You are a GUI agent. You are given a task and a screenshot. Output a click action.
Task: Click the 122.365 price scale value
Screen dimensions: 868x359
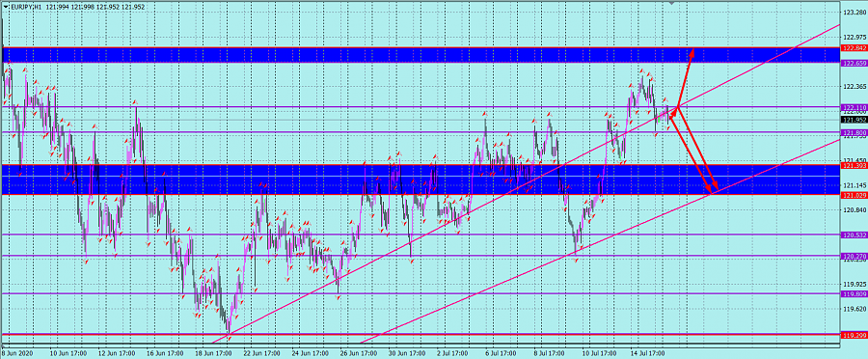(854, 87)
